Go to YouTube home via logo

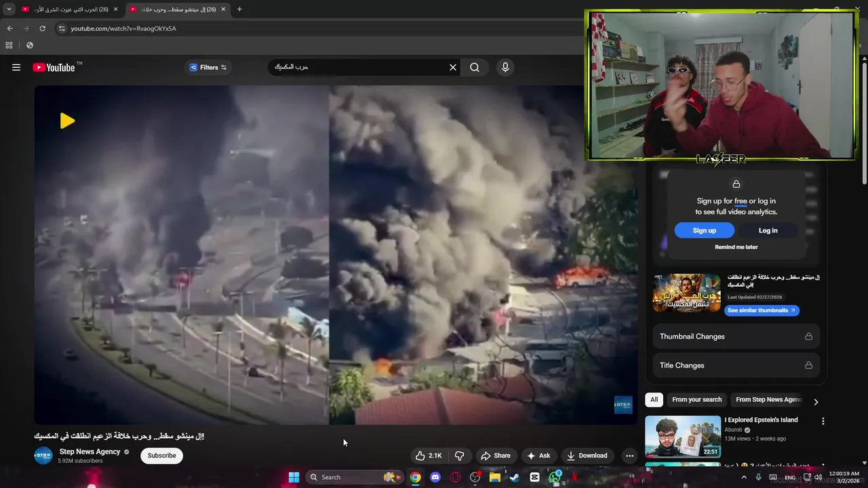pos(54,67)
